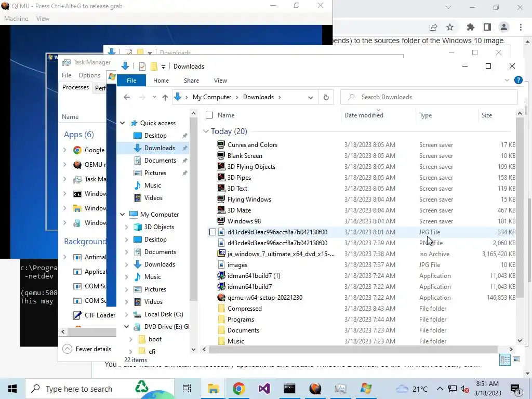This screenshot has height=399, width=532.
Task: Open the command prompt taskbar icon
Action: (x=289, y=389)
